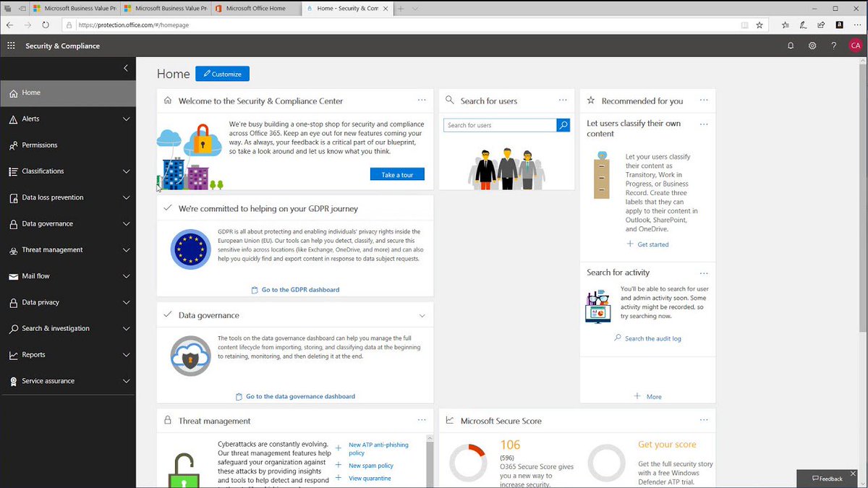Click the browser refresh icon
Image resolution: width=868 pixels, height=488 pixels.
coord(45,25)
